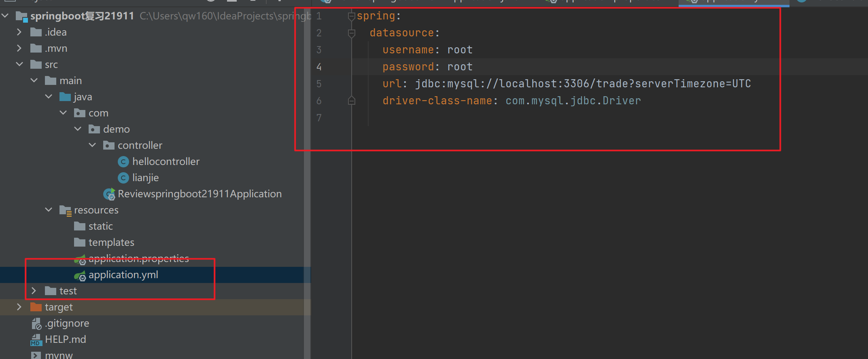Collapse the demo package
868x359 pixels.
tap(78, 129)
